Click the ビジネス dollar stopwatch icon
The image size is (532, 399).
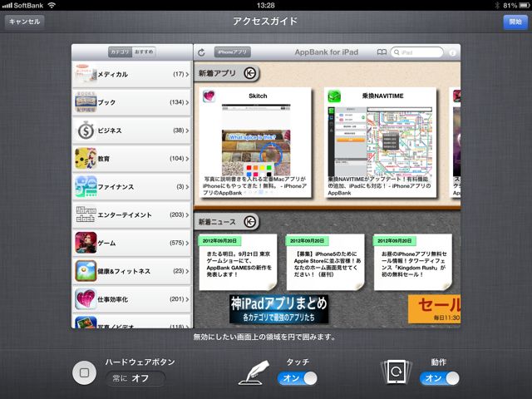86,131
